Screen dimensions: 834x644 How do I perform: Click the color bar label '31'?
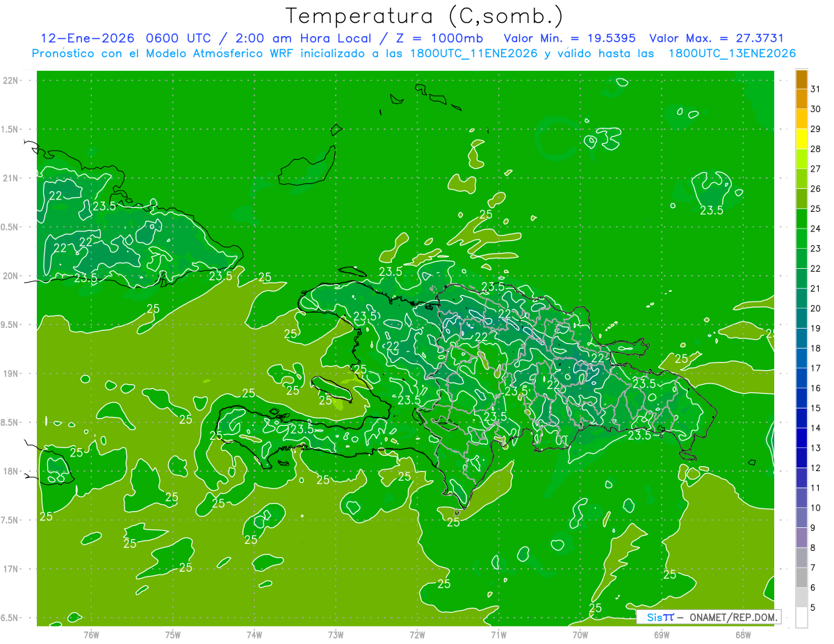[x=815, y=89]
